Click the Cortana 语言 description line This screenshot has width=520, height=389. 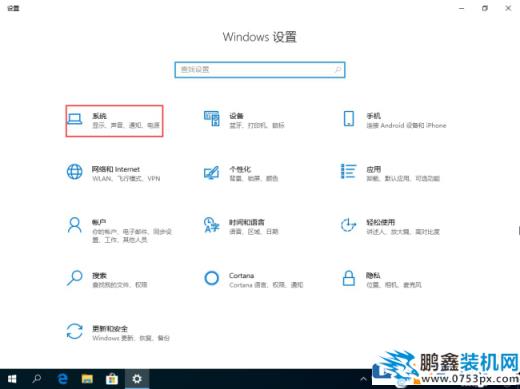pyautogui.click(x=266, y=285)
